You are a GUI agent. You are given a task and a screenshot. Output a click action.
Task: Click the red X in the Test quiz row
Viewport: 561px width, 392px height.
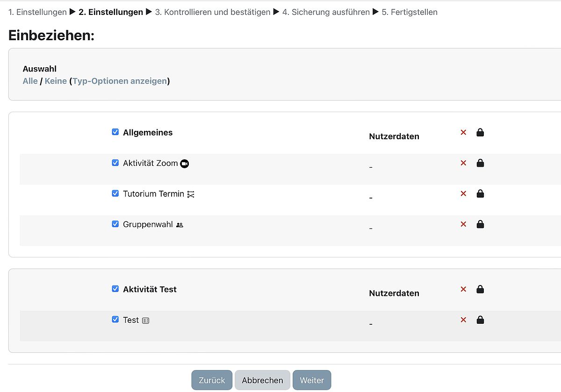(463, 320)
